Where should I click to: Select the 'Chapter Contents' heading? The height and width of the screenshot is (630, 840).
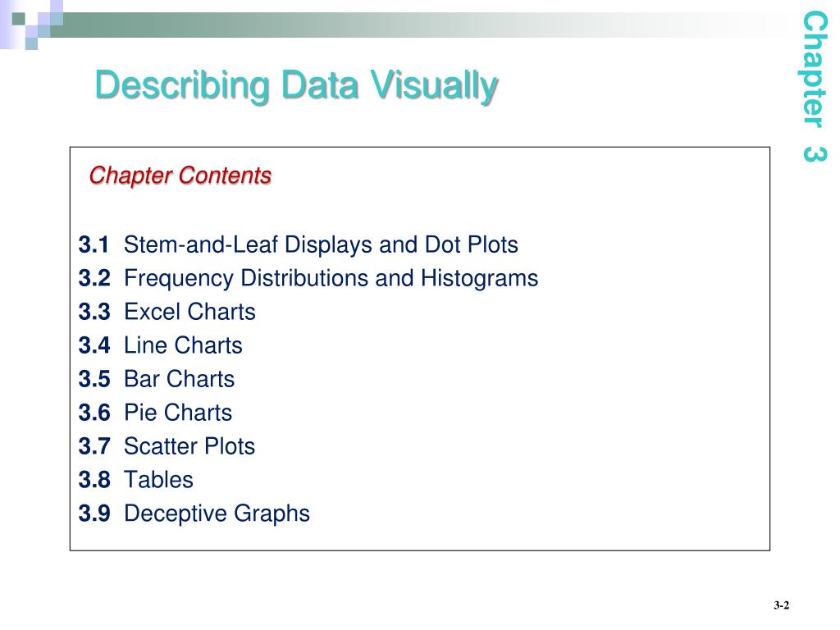[x=180, y=176]
